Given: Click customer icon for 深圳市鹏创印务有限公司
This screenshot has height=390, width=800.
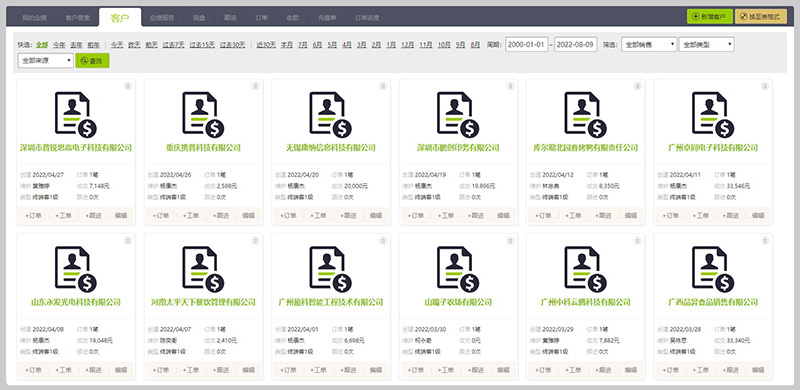Looking at the screenshot, I should 458,115.
